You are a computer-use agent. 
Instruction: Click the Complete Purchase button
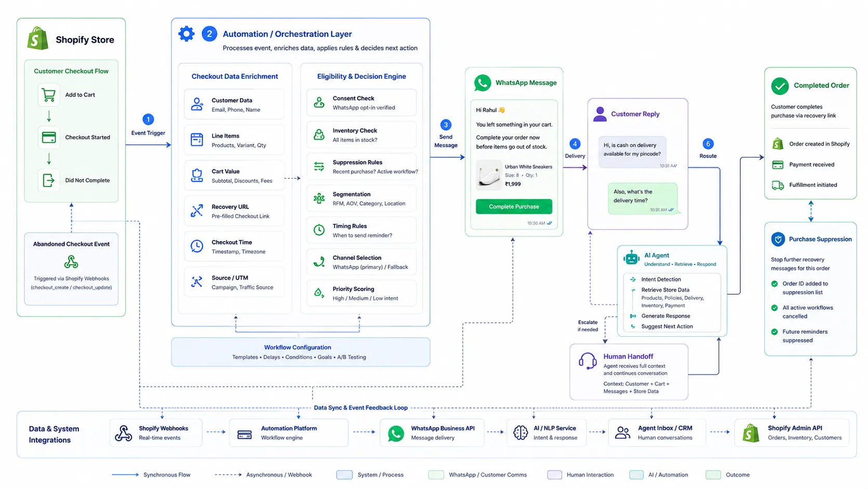[x=514, y=206]
